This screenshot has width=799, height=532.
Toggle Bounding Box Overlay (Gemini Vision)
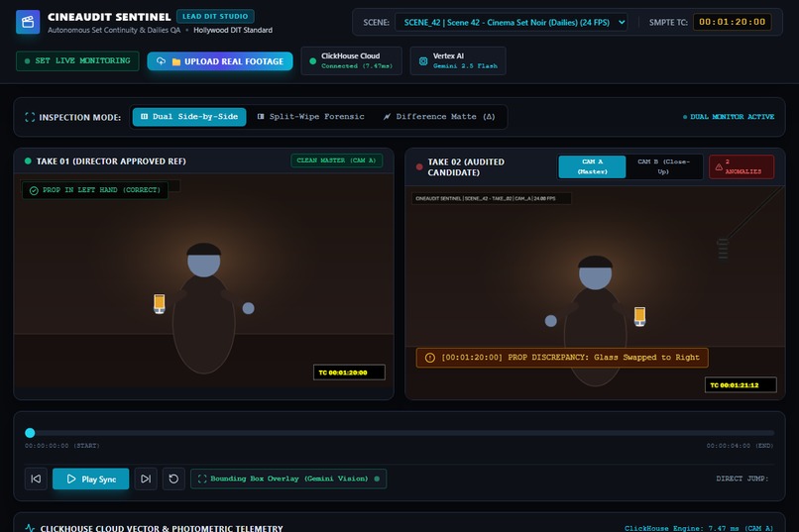pyautogui.click(x=288, y=479)
